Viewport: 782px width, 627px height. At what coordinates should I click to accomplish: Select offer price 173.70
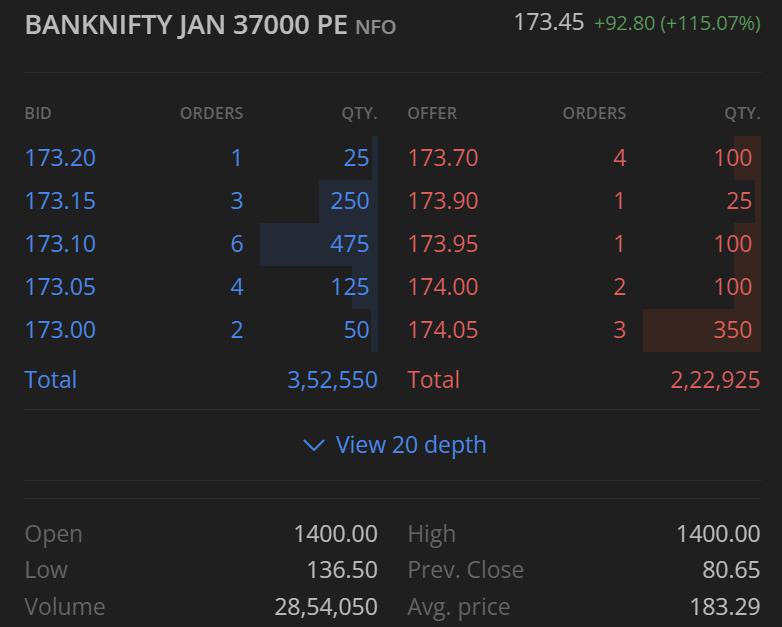coord(443,158)
